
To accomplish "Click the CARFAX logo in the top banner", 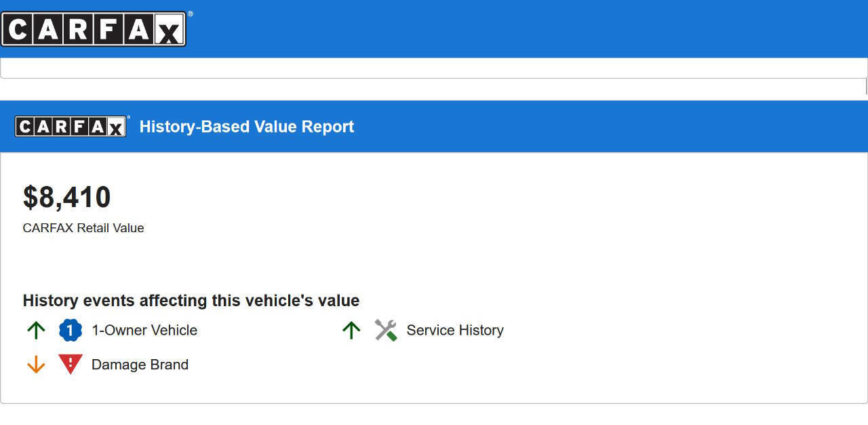I will (x=94, y=28).
